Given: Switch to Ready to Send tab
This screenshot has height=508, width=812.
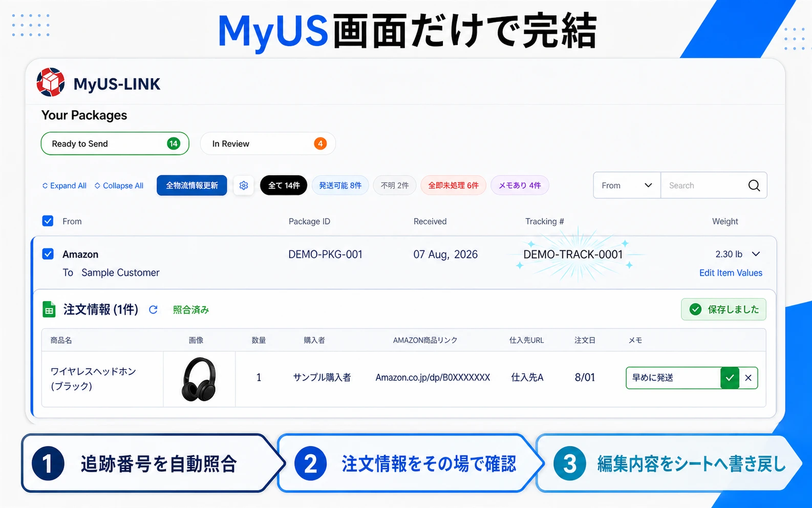Looking at the screenshot, I should pos(115,143).
